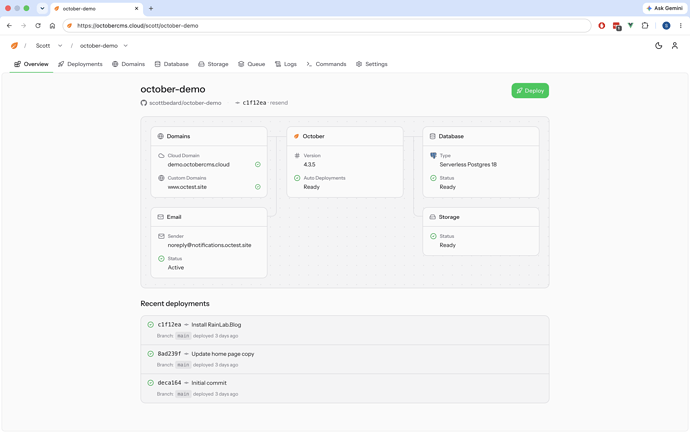Switch to the Logs tab
Screen dimensions: 690x432
[286, 64]
